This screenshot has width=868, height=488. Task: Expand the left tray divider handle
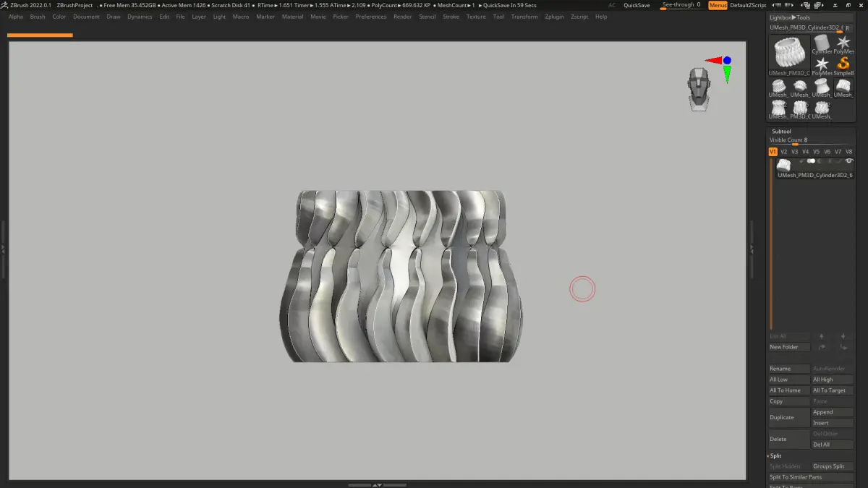click(x=3, y=248)
